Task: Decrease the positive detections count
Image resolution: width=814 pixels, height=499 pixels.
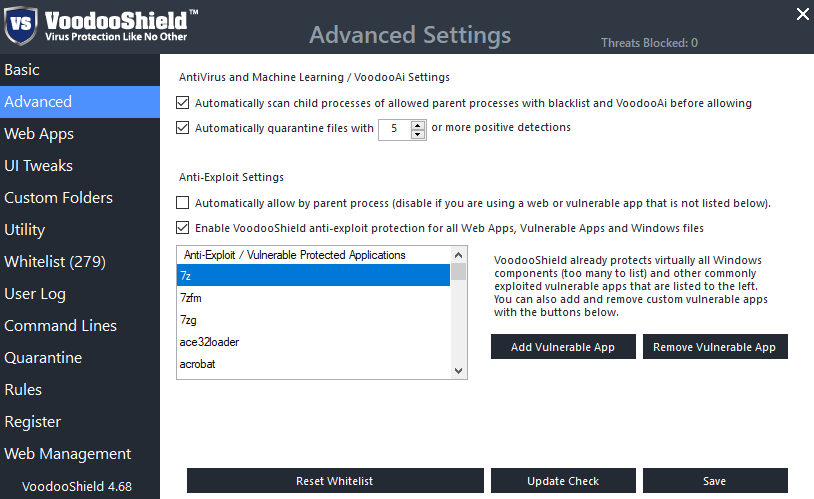Action: (419, 133)
